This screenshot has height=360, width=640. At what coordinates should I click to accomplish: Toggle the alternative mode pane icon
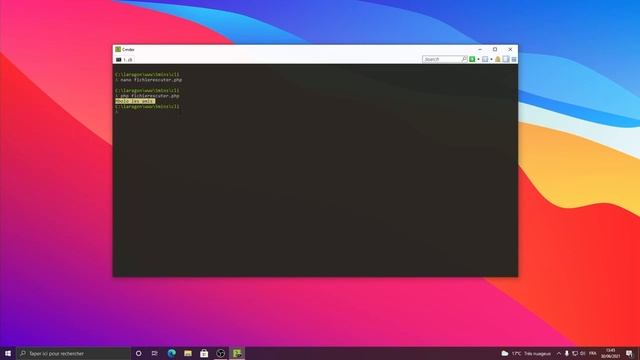[506, 59]
